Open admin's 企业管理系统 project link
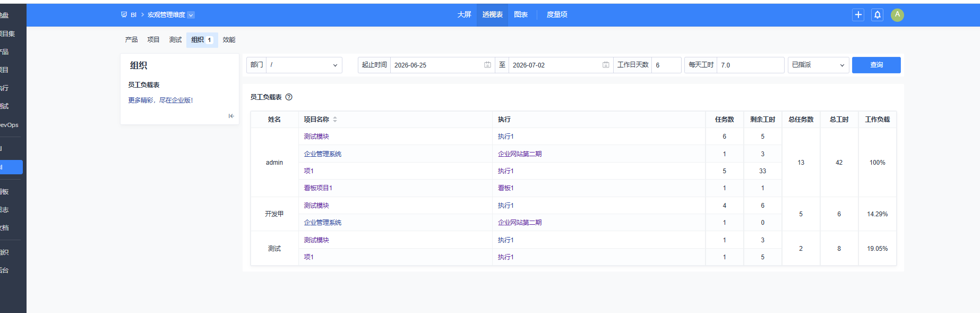Image resolution: width=980 pixels, height=313 pixels. coord(323,154)
